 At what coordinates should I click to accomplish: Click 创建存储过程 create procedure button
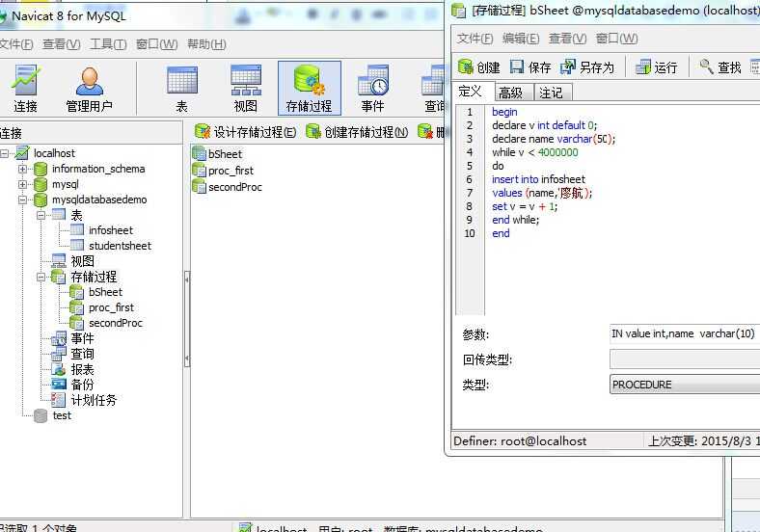(357, 132)
